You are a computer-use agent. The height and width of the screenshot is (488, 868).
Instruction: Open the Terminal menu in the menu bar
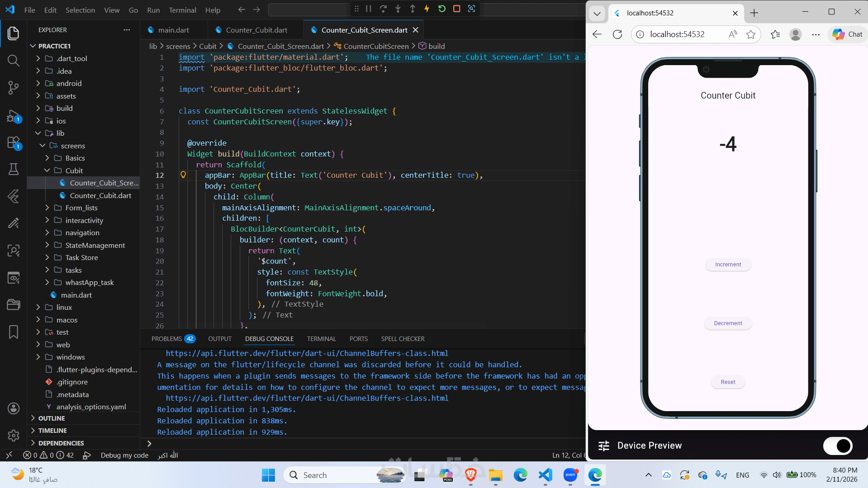coord(182,10)
